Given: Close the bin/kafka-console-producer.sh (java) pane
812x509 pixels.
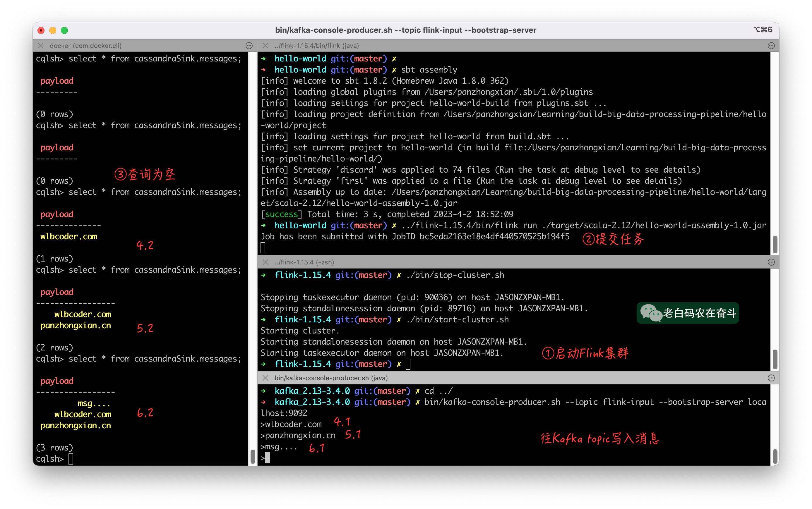Looking at the screenshot, I should (265, 378).
